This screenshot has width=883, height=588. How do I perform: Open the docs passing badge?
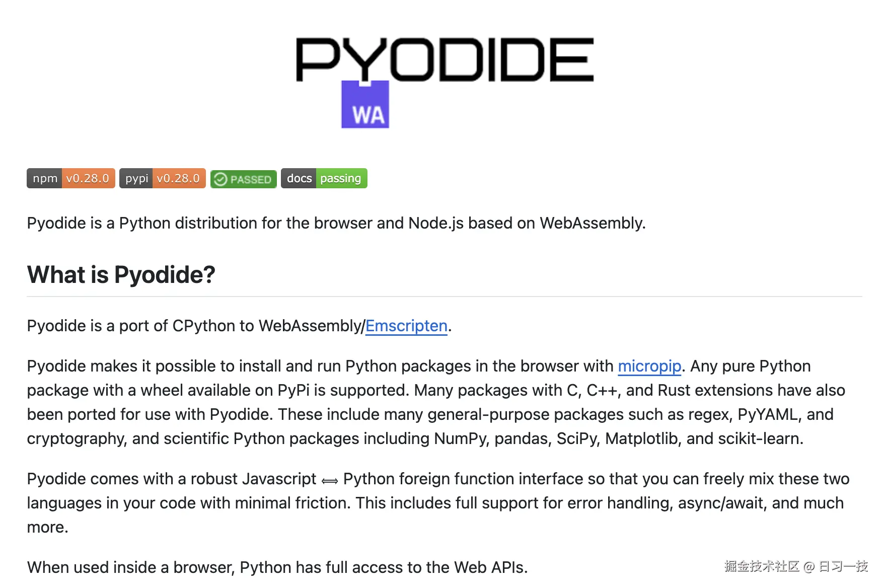coord(324,178)
